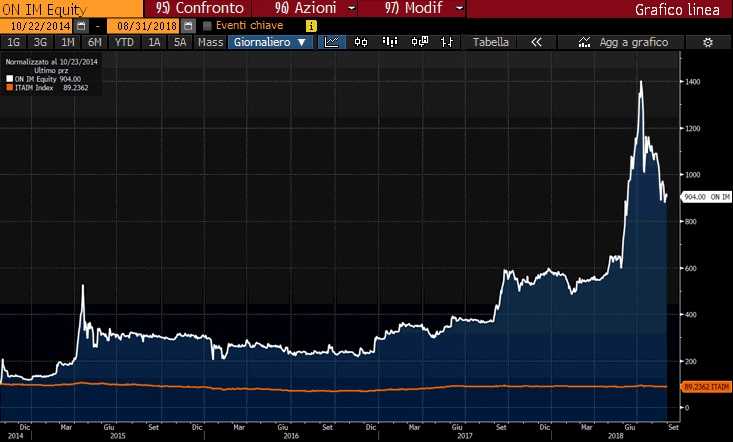
Task: Click the ON IM Equity legend entry
Action: click(43, 79)
